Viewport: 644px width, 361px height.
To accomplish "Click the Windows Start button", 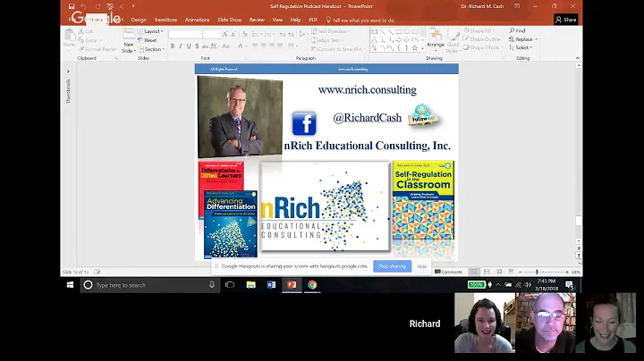I will pos(71,285).
